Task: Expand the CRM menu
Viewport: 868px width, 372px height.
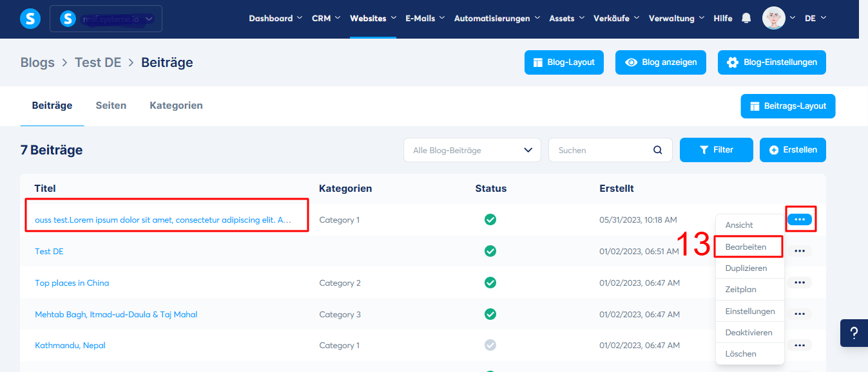Action: 326,18
